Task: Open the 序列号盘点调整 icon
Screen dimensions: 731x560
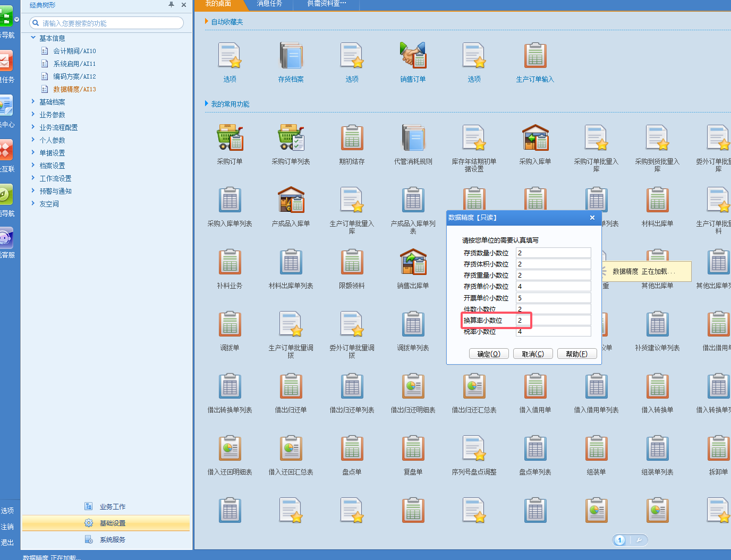Action: coord(474,449)
